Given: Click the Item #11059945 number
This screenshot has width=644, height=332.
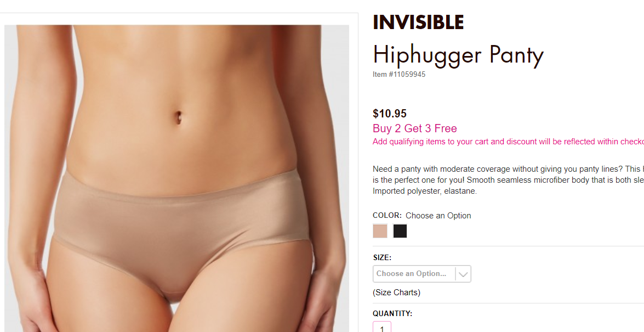Looking at the screenshot, I should pos(399,75).
